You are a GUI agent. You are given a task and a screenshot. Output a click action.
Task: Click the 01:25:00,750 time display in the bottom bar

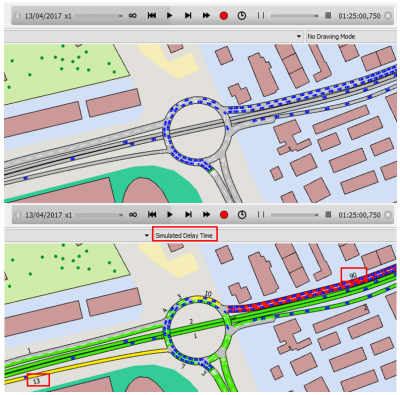click(x=360, y=215)
